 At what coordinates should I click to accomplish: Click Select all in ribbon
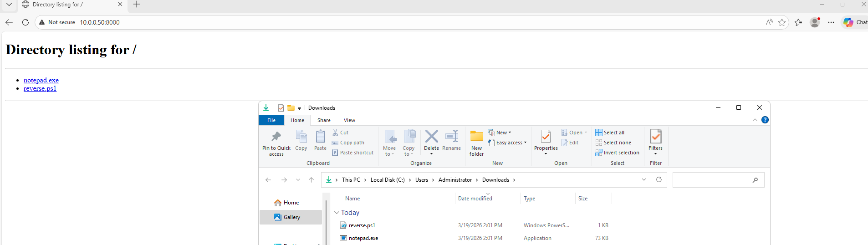pyautogui.click(x=610, y=133)
